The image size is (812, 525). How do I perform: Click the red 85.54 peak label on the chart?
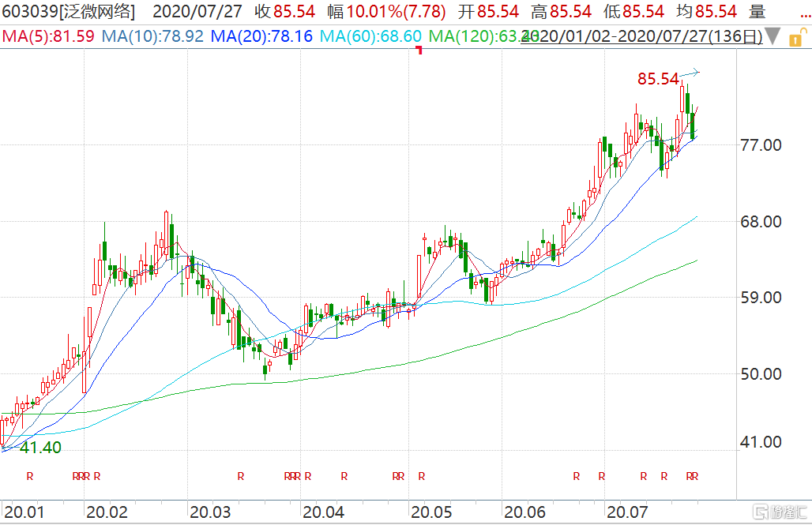point(658,79)
